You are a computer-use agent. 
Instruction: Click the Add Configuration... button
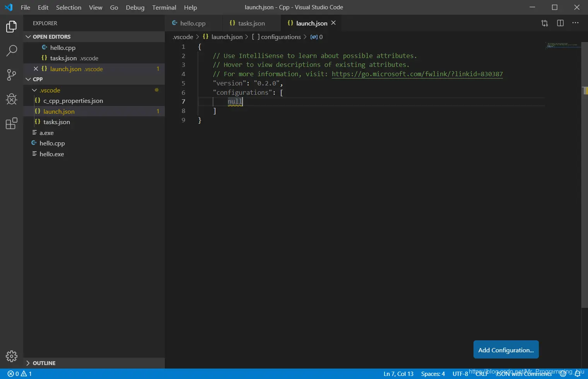(506, 350)
